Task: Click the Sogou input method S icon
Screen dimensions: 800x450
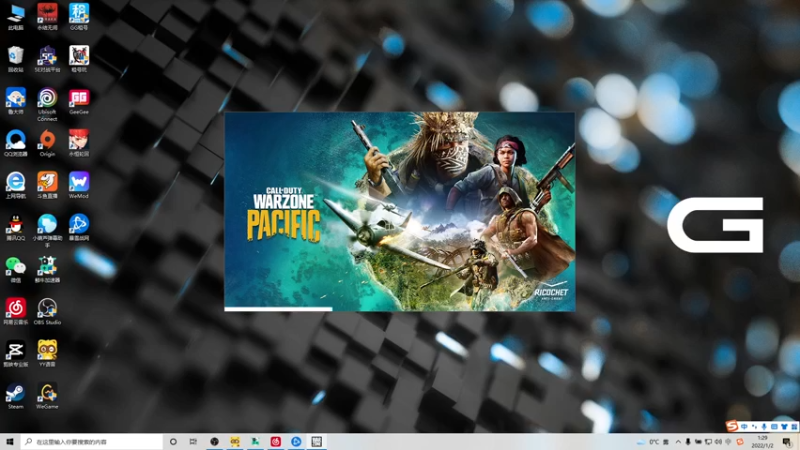Action: (732, 426)
